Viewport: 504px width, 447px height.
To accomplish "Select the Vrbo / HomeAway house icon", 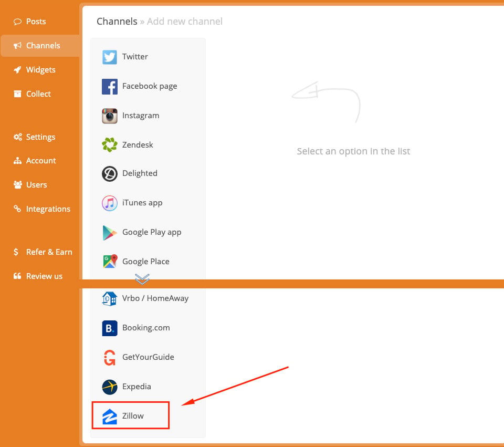I will [x=109, y=299].
